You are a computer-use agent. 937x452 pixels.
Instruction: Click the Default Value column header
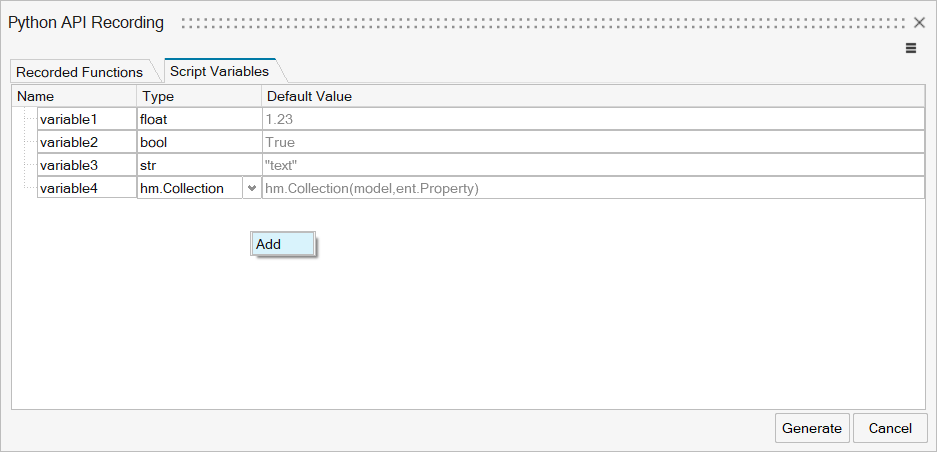593,96
